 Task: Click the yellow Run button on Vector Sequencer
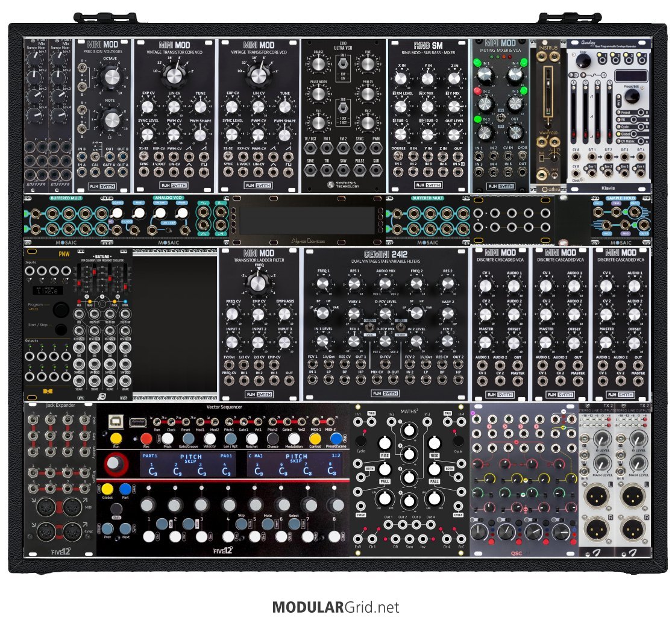coord(116,439)
